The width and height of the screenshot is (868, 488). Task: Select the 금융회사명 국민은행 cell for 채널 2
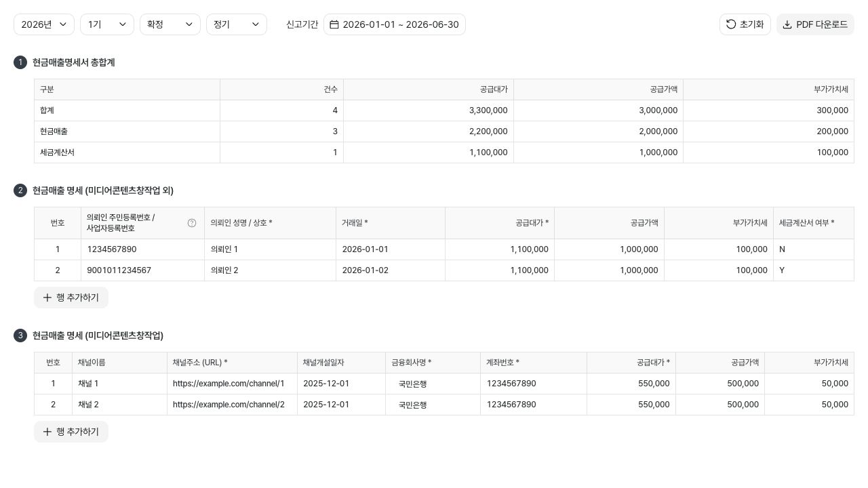tap(433, 405)
